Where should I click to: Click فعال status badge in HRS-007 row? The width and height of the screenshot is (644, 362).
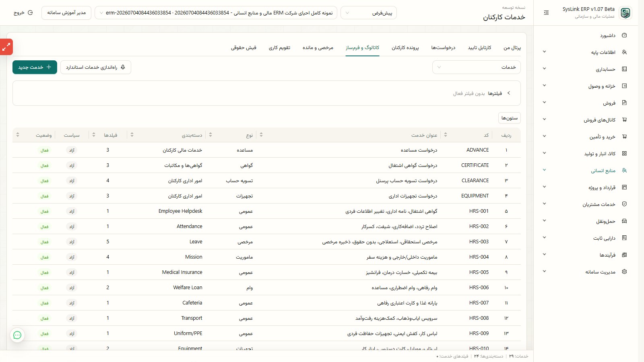[44, 303]
